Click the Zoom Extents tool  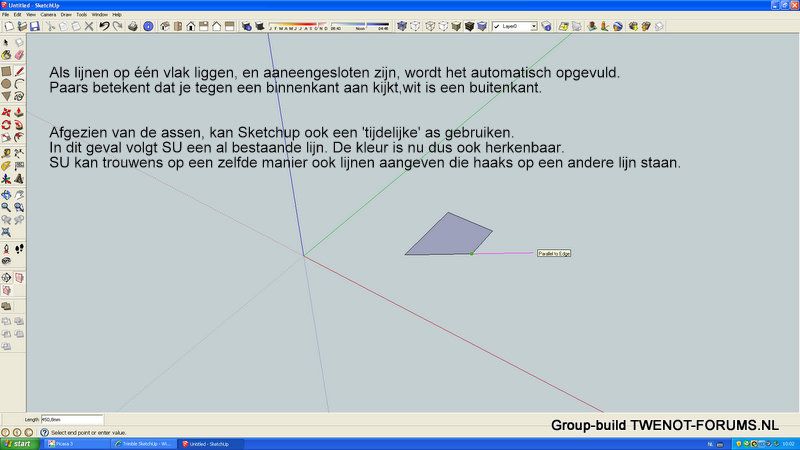click(6, 232)
